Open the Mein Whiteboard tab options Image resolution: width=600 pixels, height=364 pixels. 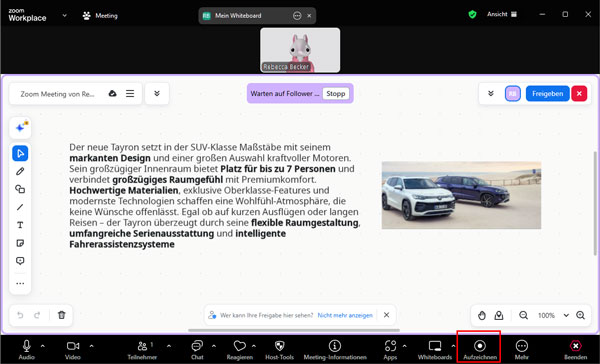click(x=297, y=16)
